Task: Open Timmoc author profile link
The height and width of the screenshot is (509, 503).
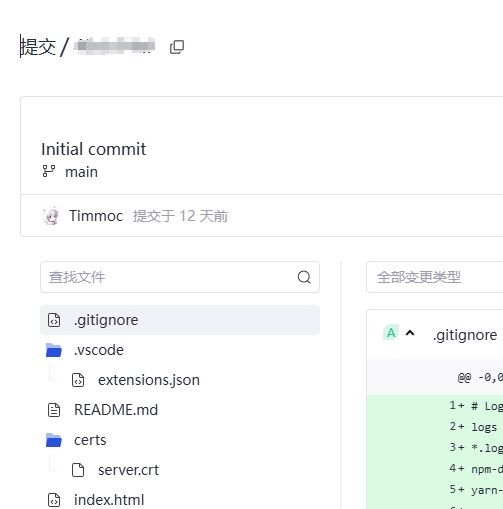Action: [96, 216]
